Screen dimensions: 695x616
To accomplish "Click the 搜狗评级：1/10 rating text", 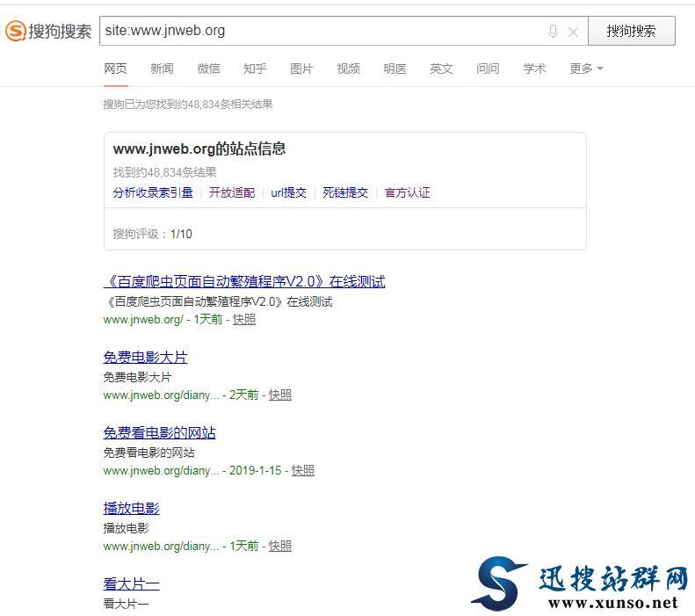I will [153, 234].
